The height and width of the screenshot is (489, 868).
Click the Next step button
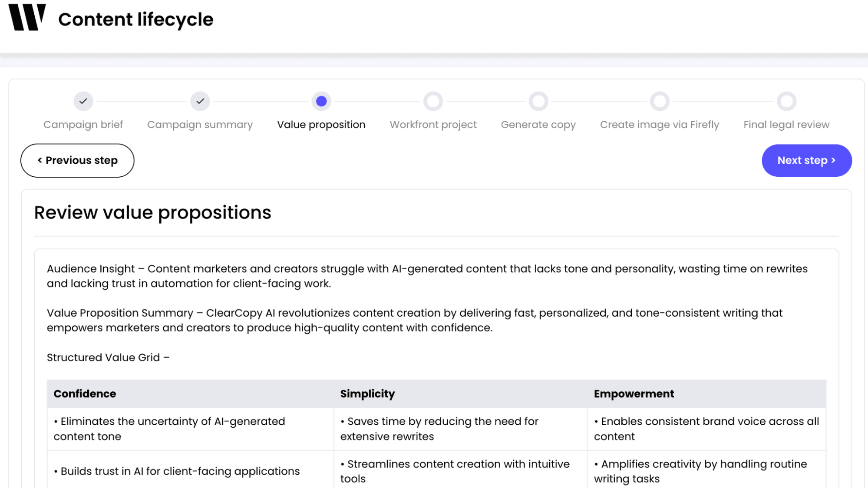806,161
